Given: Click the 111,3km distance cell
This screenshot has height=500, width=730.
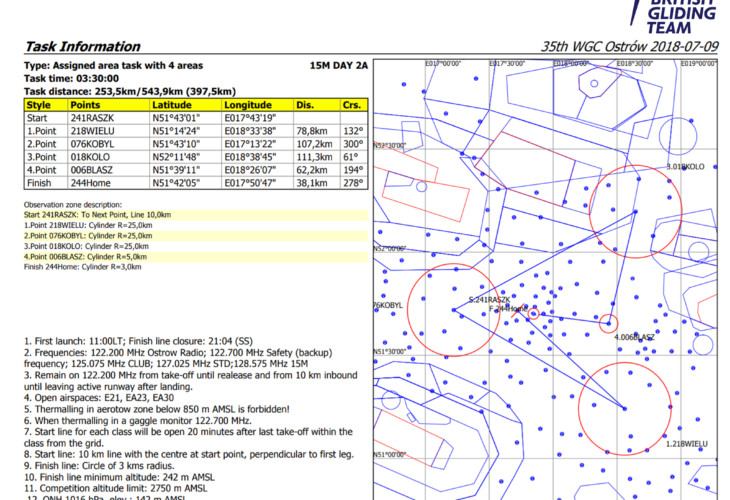Looking at the screenshot, I should coord(312,156).
